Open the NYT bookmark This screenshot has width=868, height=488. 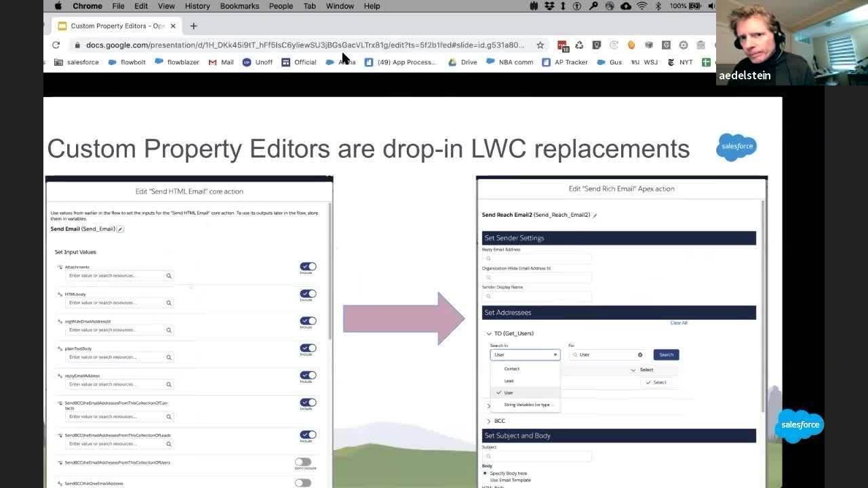tap(680, 62)
